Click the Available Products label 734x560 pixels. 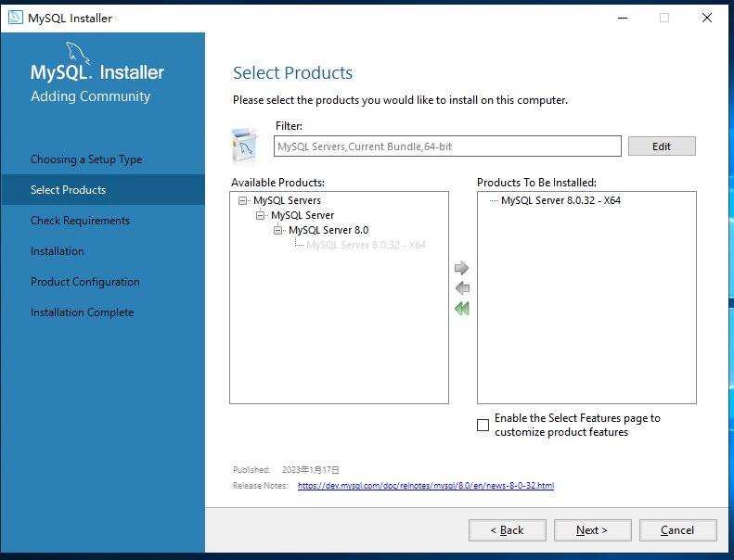[277, 183]
